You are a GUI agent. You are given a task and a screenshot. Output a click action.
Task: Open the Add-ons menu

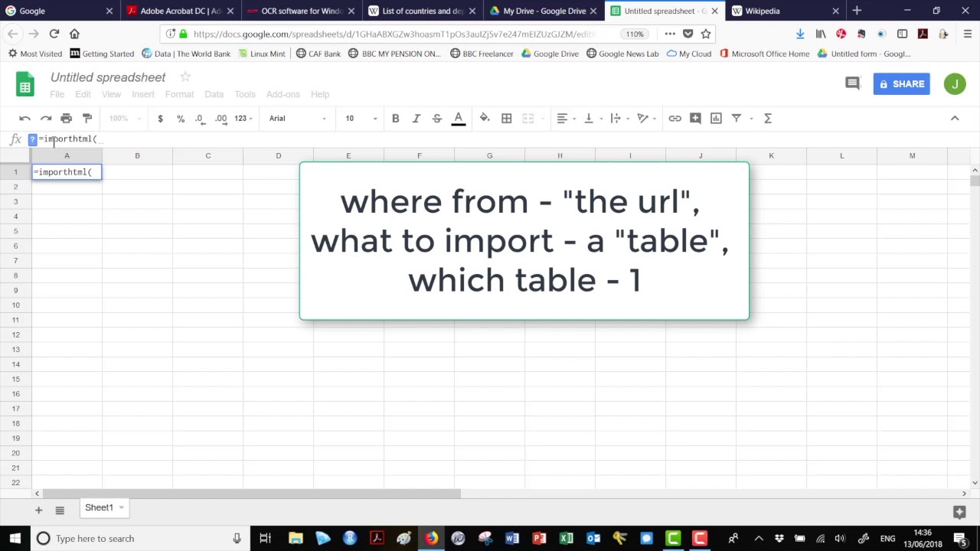tap(283, 94)
